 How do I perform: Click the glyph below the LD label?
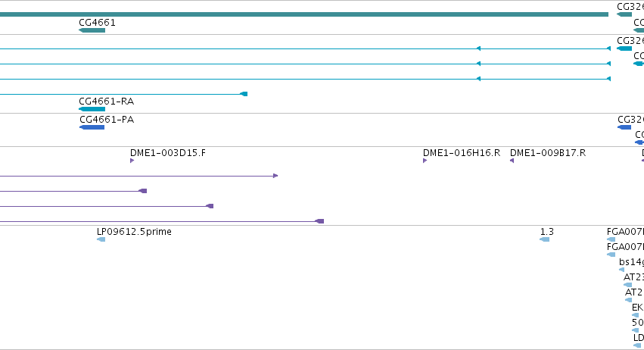[x=637, y=345]
